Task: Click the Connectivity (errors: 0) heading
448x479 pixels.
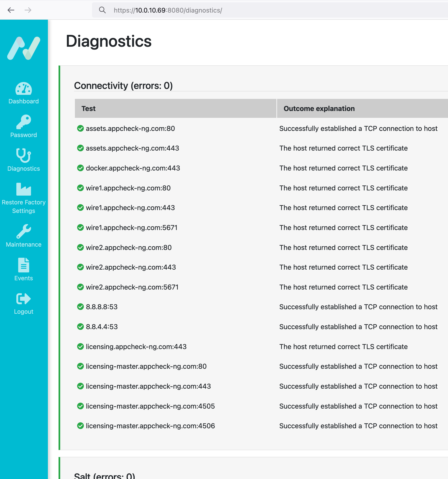Action: [x=123, y=86]
